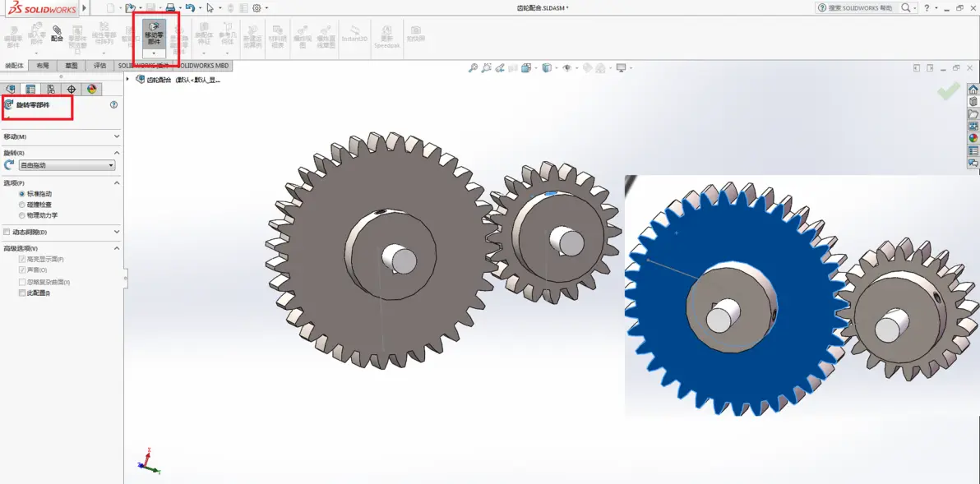Select the 配合 (Mate) tool
The image size is (980, 484).
pos(58,34)
